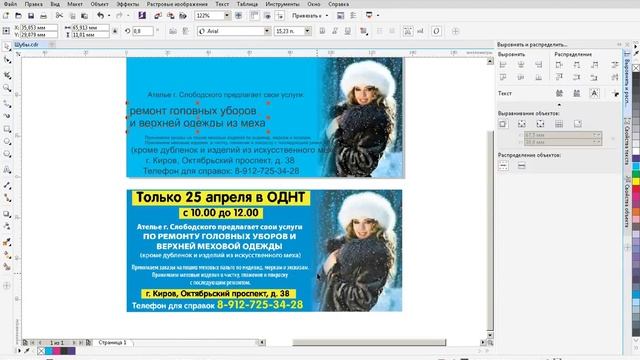
Task: Save document with floppy disk icon
Action: click(x=31, y=16)
